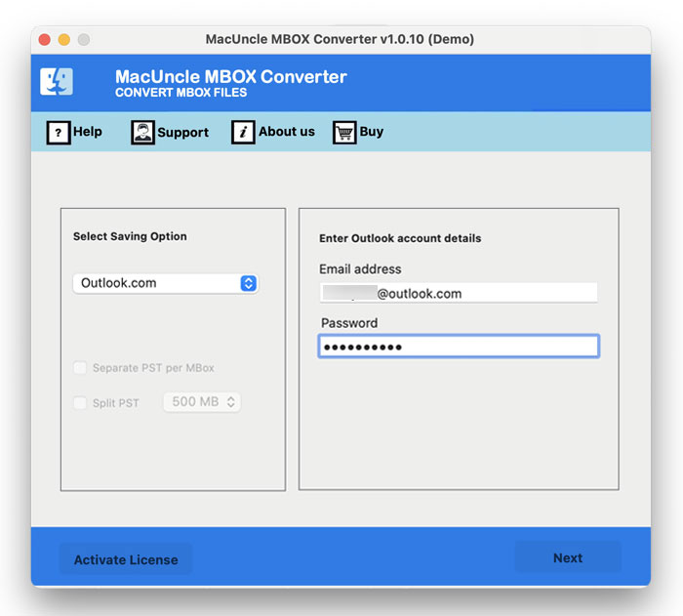Image resolution: width=683 pixels, height=616 pixels.
Task: Click the Email address input field
Action: tap(459, 293)
